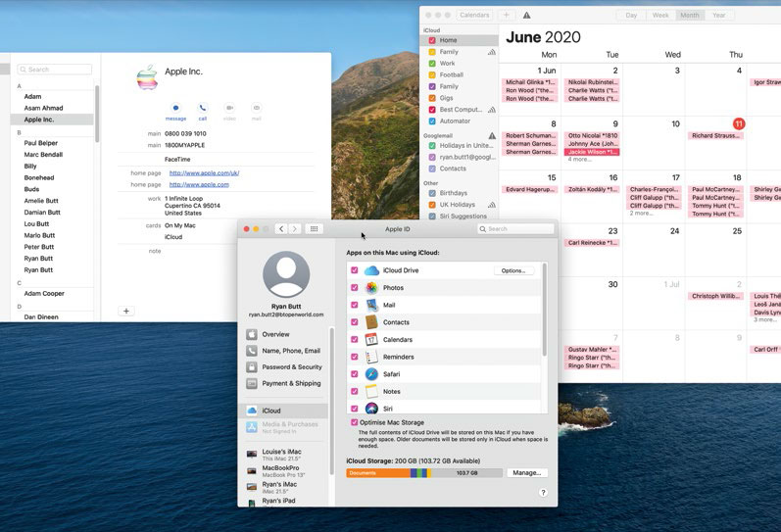Open Name, Phone, Email section

click(286, 351)
